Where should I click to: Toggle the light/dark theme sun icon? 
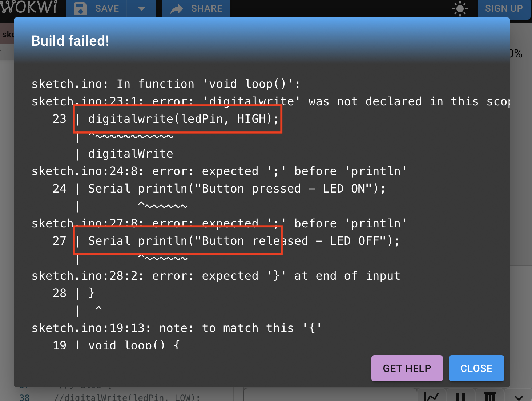tap(460, 8)
